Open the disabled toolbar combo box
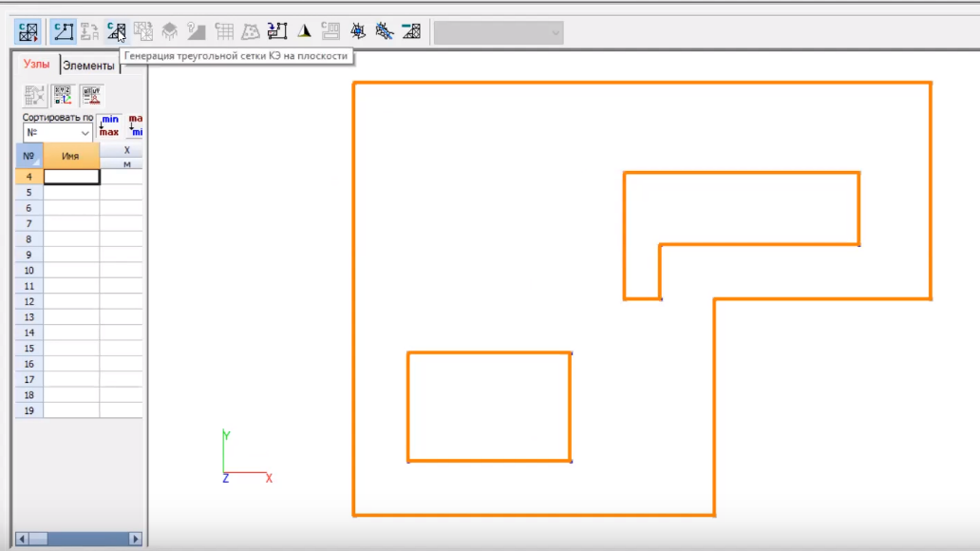Screen dimensions: 980x551 [x=499, y=32]
